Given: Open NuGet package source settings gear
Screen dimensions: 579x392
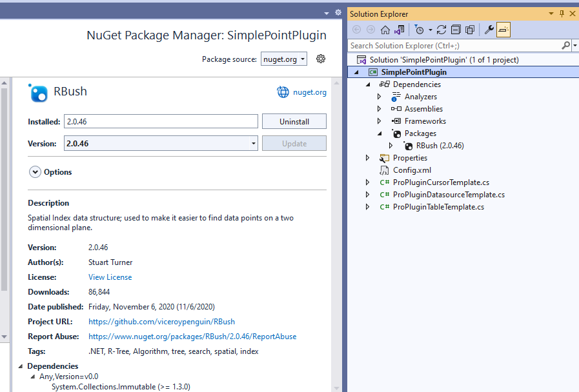Looking at the screenshot, I should [321, 58].
